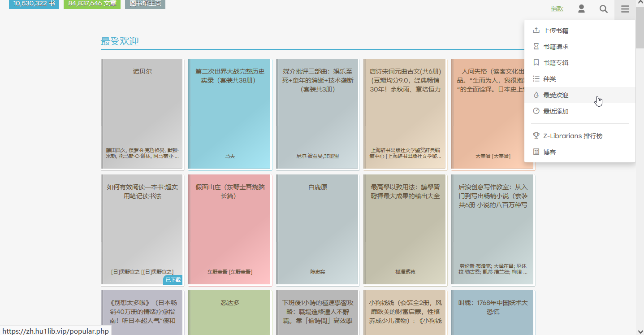
Task: Click the bookmark icon for 书籍专辑
Action: (536, 63)
